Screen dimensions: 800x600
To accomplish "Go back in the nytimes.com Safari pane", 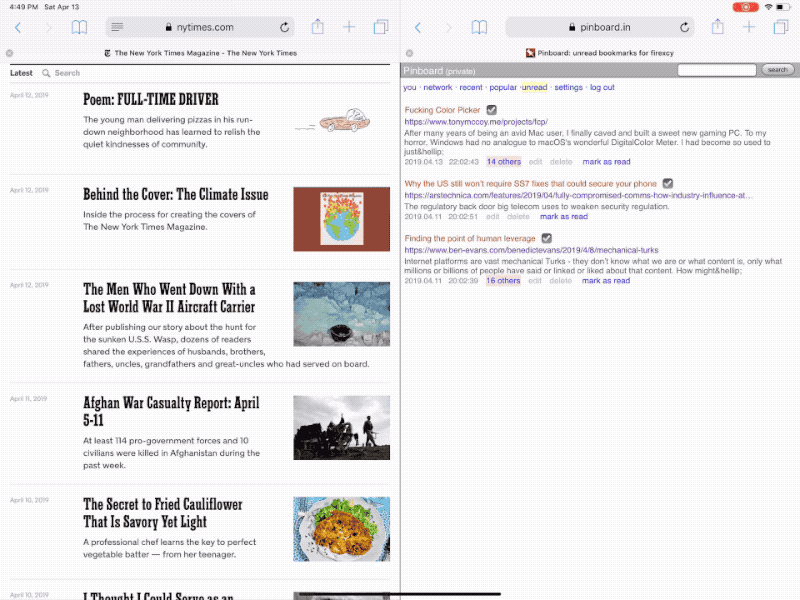I will [18, 28].
